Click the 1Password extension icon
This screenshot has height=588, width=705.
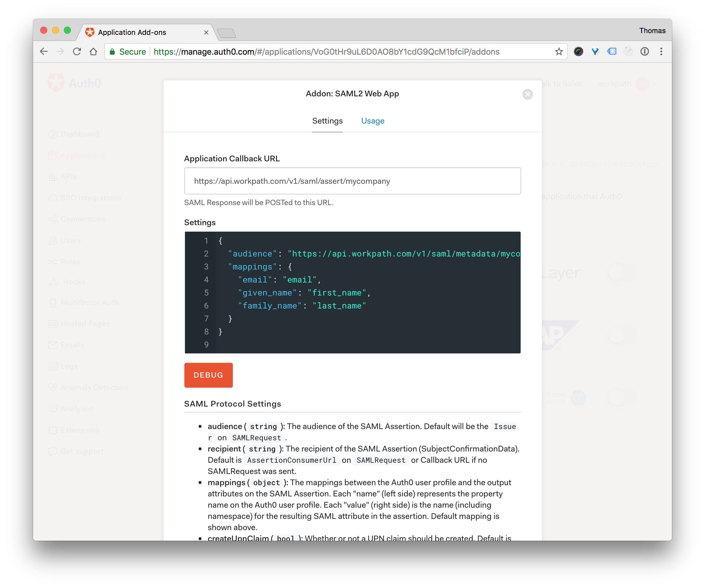tap(644, 51)
